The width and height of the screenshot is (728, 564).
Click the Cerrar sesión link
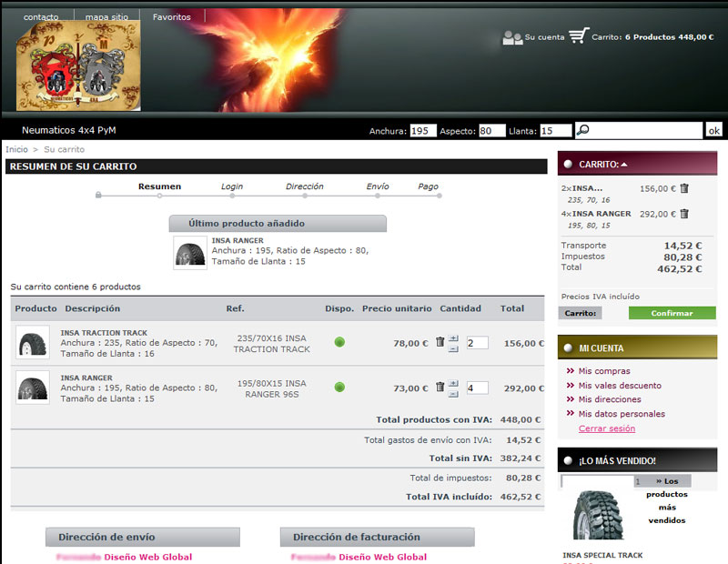(607, 428)
